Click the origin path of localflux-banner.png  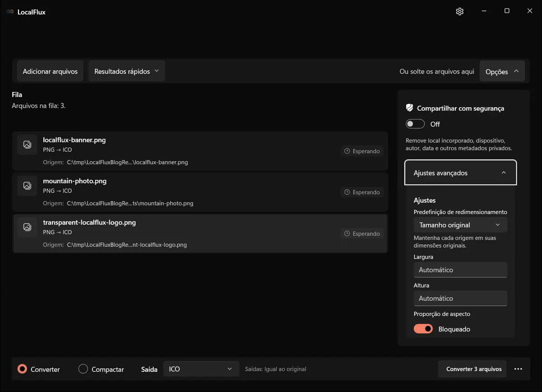(x=127, y=162)
